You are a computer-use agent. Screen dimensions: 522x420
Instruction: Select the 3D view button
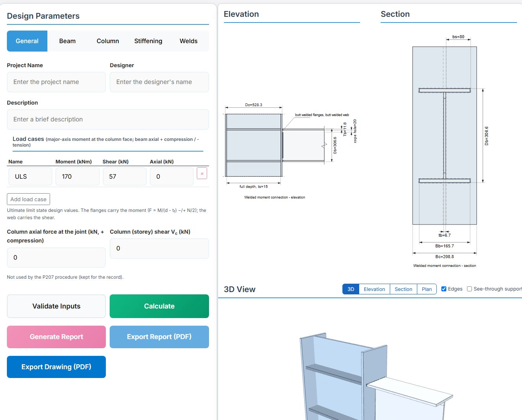tap(351, 289)
